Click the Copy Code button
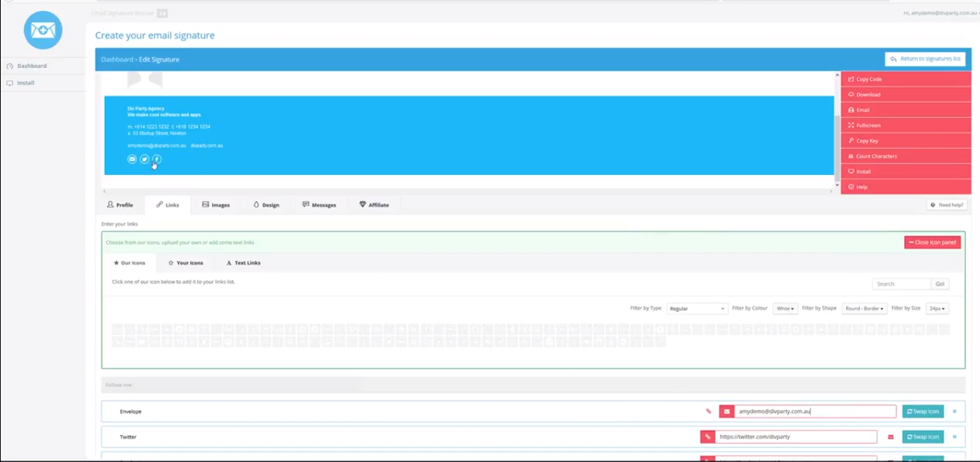 [905, 79]
